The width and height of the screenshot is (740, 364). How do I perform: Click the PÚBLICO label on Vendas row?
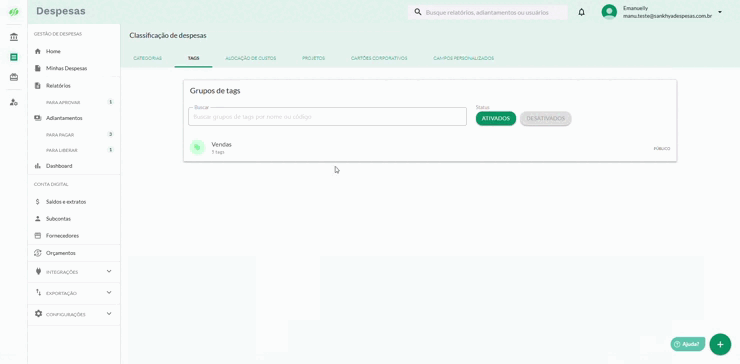coord(662,149)
